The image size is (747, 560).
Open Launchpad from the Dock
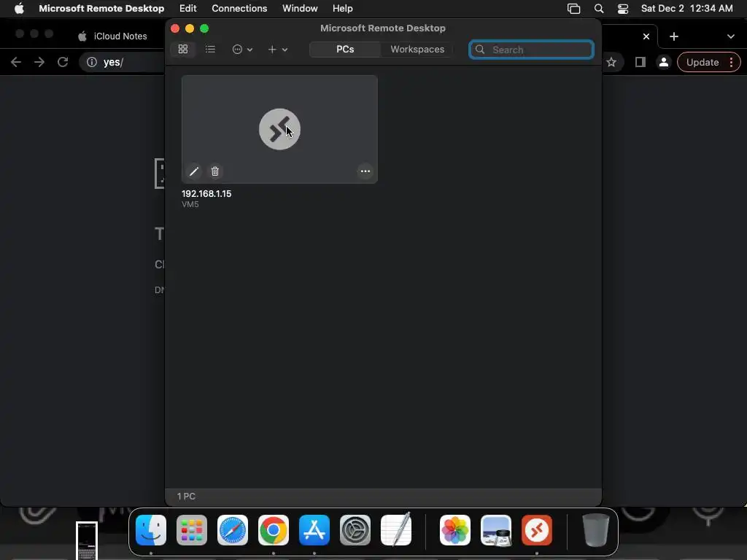point(192,530)
